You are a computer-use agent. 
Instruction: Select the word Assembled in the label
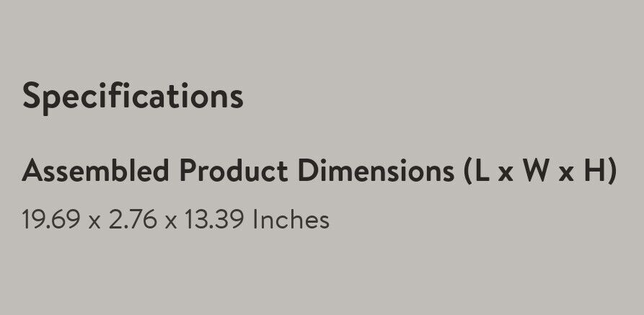tap(96, 171)
